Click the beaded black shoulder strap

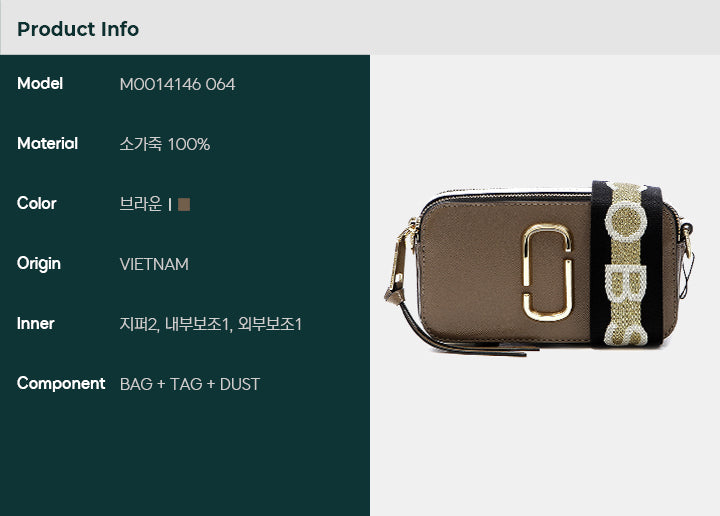627,264
